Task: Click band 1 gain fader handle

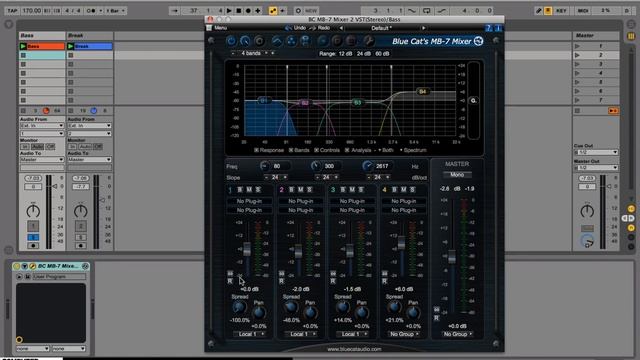Action: coord(247,249)
